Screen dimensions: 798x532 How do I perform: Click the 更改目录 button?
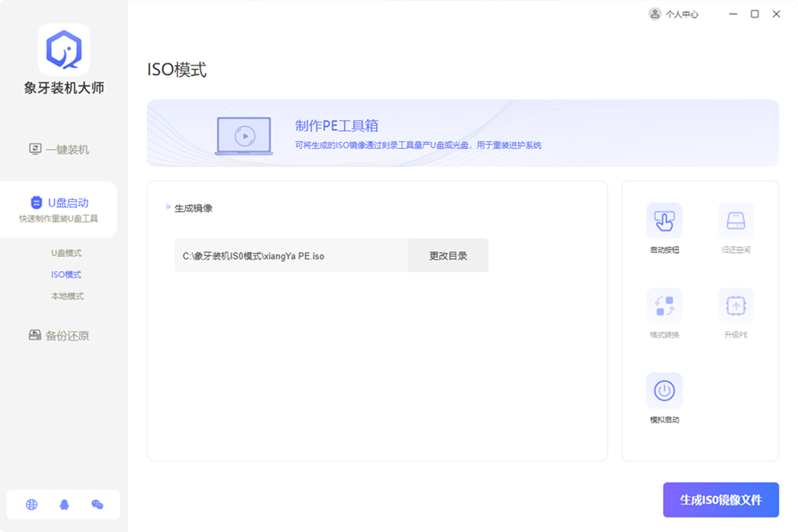(x=447, y=255)
